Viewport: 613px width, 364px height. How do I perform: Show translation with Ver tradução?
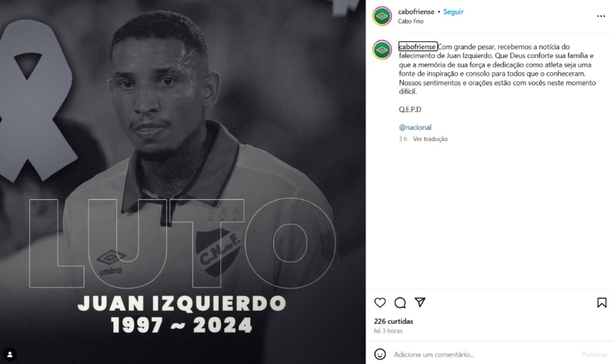coord(430,139)
